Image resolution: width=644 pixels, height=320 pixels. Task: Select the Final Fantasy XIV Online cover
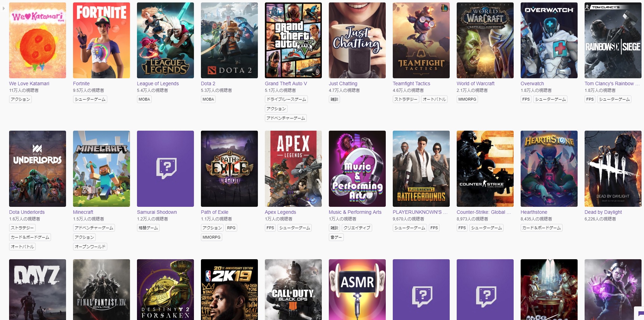coord(101,290)
